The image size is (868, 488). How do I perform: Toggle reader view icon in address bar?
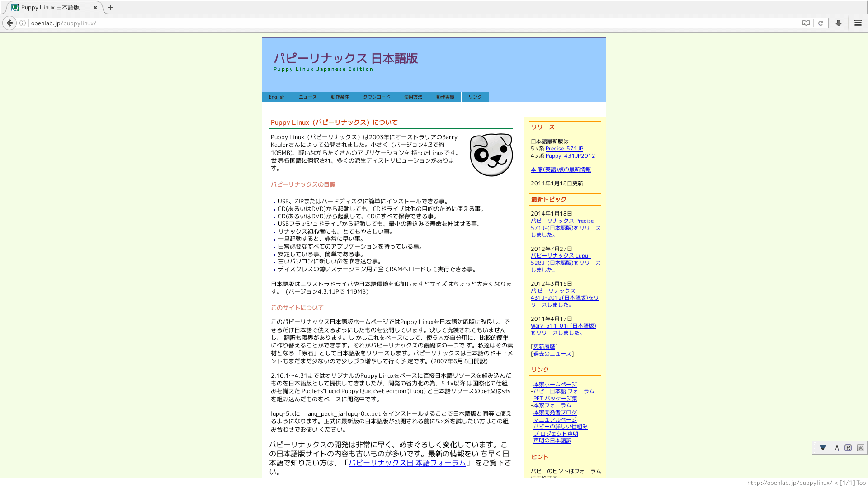point(806,23)
